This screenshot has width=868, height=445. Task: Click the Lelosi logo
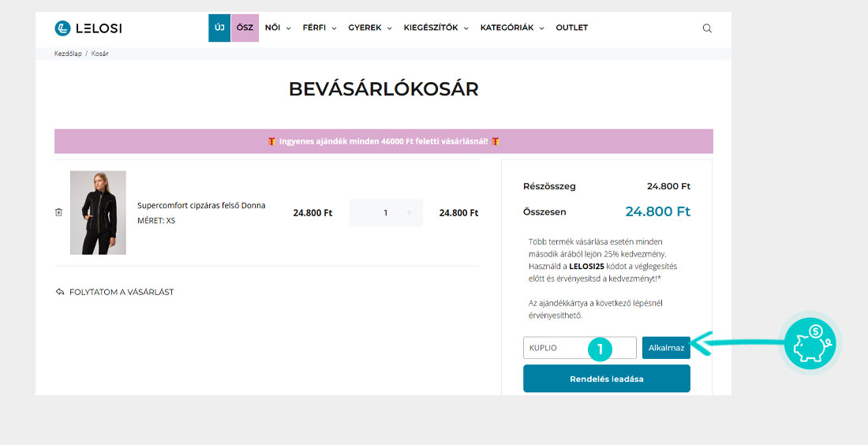click(x=88, y=28)
